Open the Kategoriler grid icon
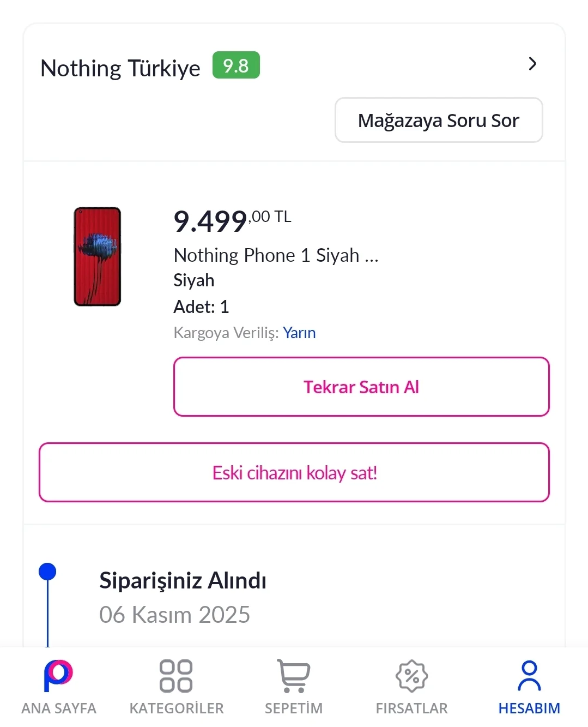The width and height of the screenshot is (588, 727). 176,686
